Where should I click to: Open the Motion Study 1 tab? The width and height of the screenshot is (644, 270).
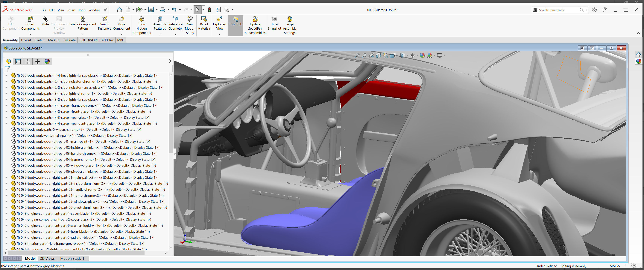coord(72,258)
